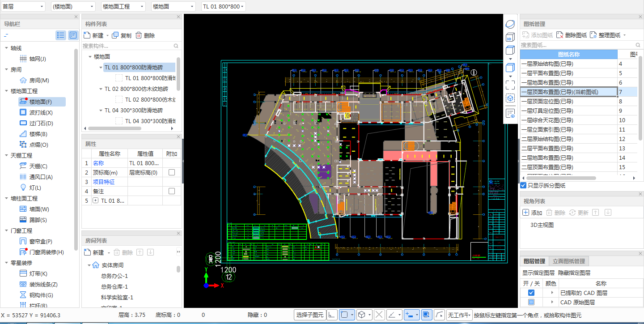
Task: Toggle the 只显示拆分图纸 checkbox
Action: point(523,185)
